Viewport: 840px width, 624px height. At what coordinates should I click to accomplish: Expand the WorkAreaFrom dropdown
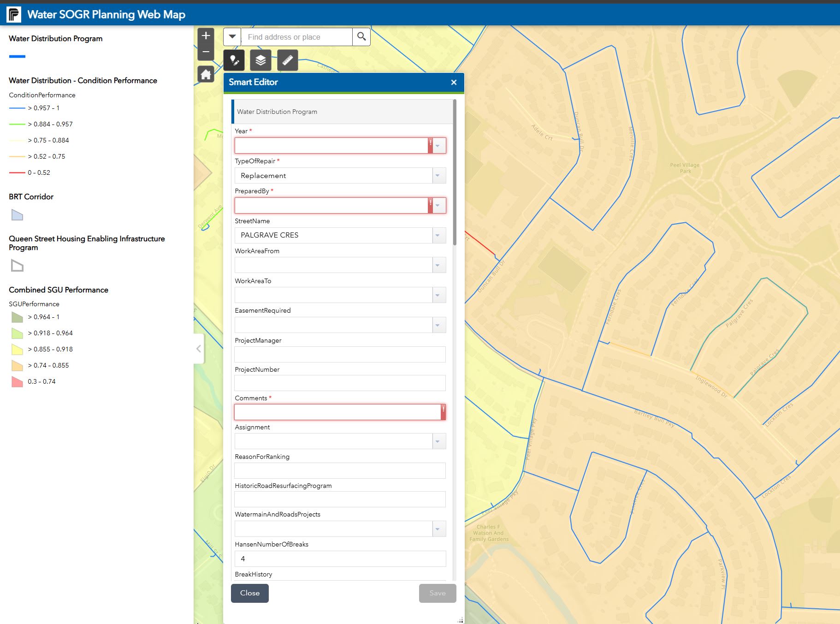click(439, 265)
